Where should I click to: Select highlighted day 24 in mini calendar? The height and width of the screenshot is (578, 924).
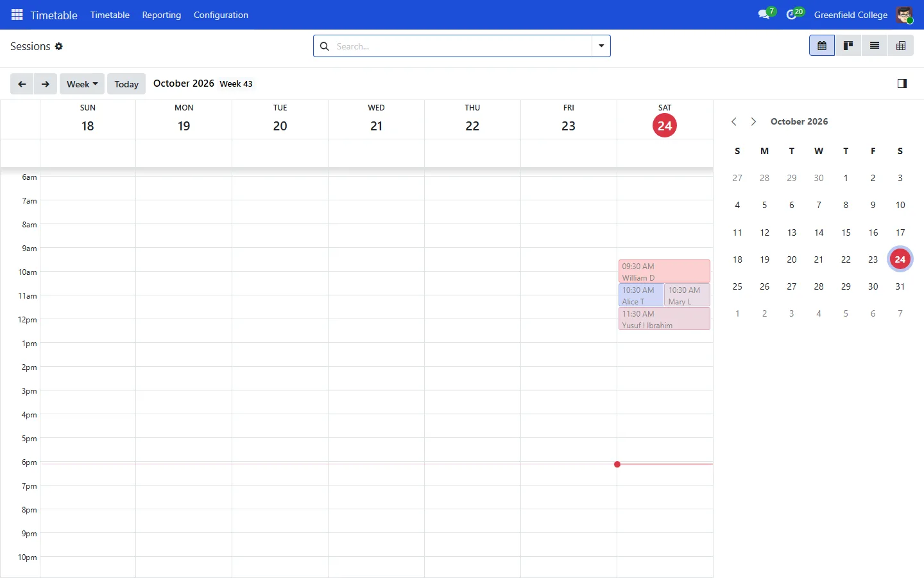coord(900,259)
